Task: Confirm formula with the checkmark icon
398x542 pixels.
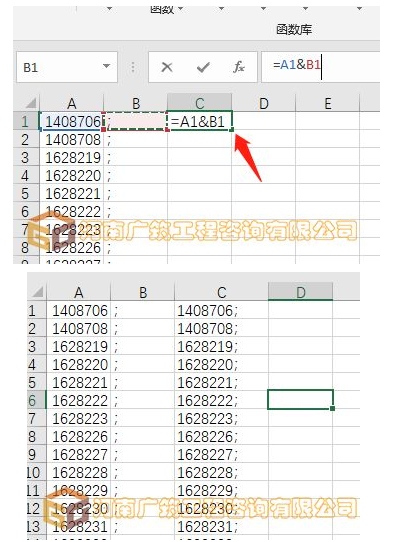Action: click(x=203, y=67)
